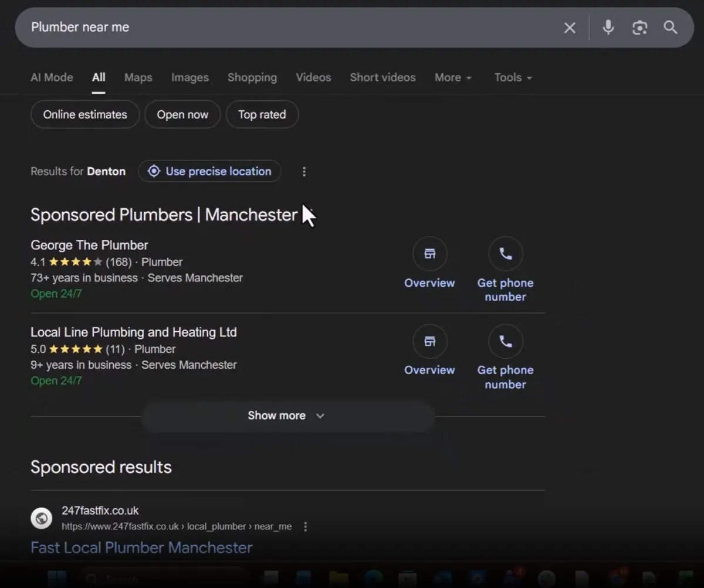Click the 'Sponsored results' heading

click(101, 467)
